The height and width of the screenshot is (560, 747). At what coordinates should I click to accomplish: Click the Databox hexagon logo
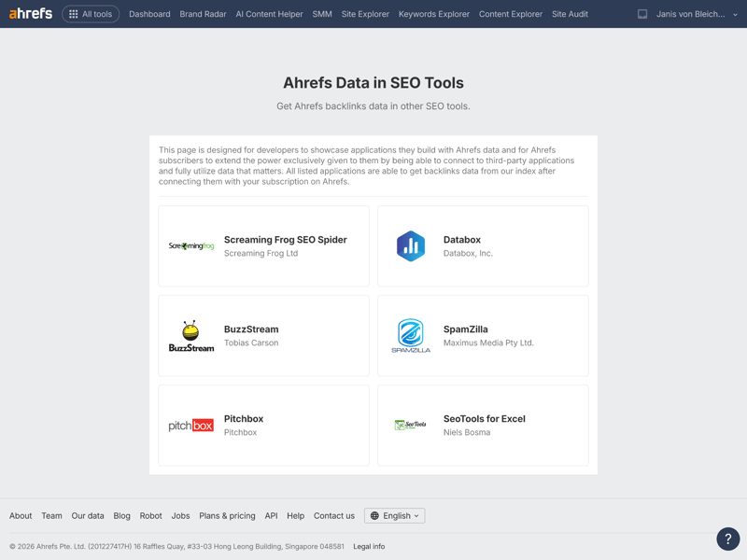(411, 246)
